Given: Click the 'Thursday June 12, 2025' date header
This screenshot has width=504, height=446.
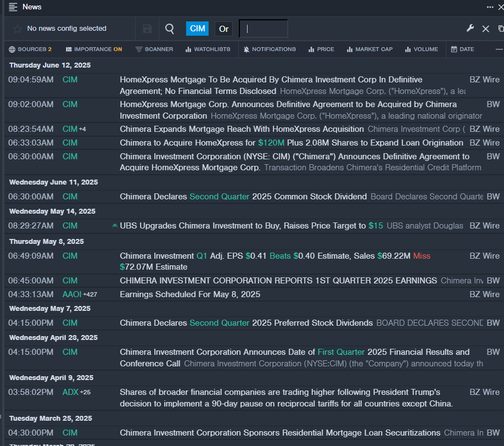Looking at the screenshot, I should 50,65.
